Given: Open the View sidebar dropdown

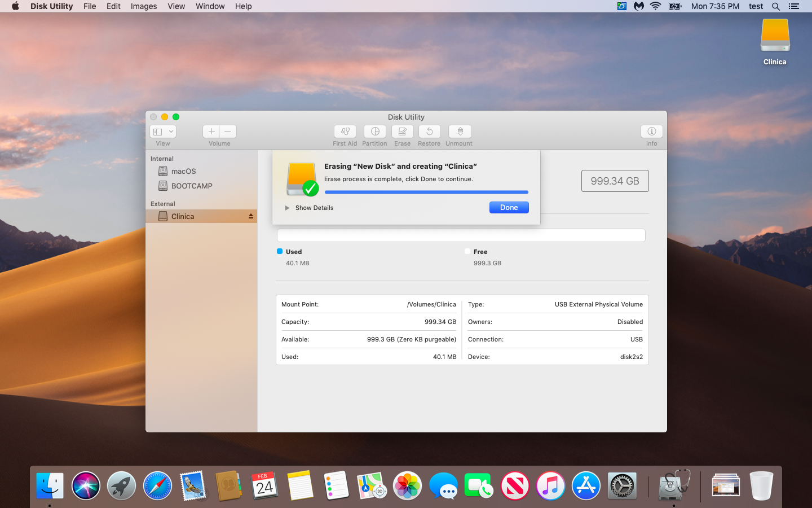Looking at the screenshot, I should tap(163, 132).
